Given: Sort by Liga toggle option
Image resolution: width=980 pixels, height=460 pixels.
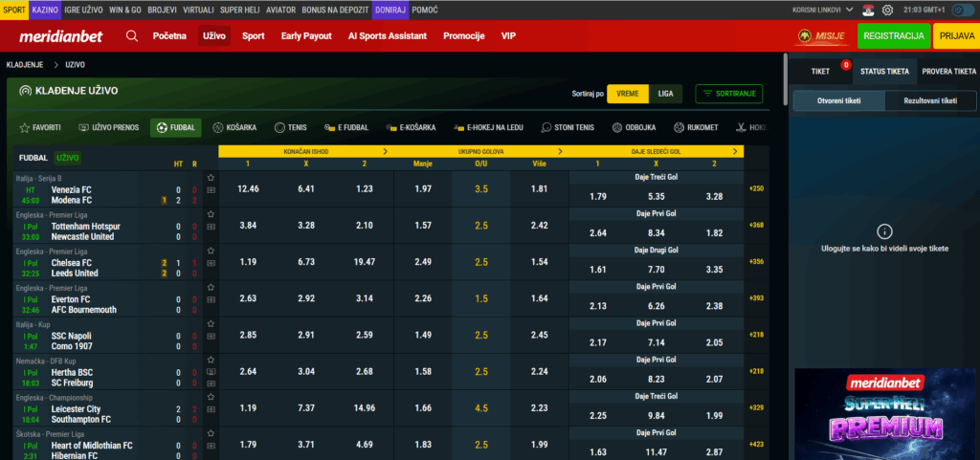Looking at the screenshot, I should [x=665, y=94].
